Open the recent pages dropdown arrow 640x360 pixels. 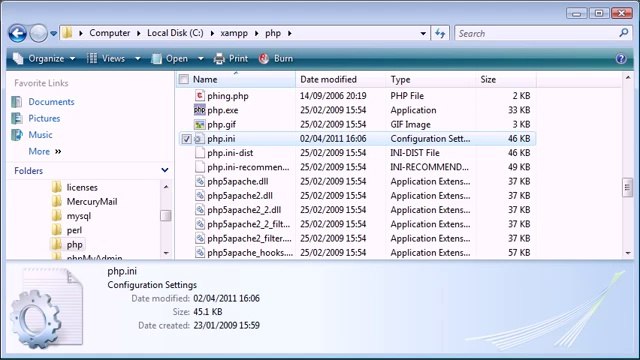(x=53, y=33)
